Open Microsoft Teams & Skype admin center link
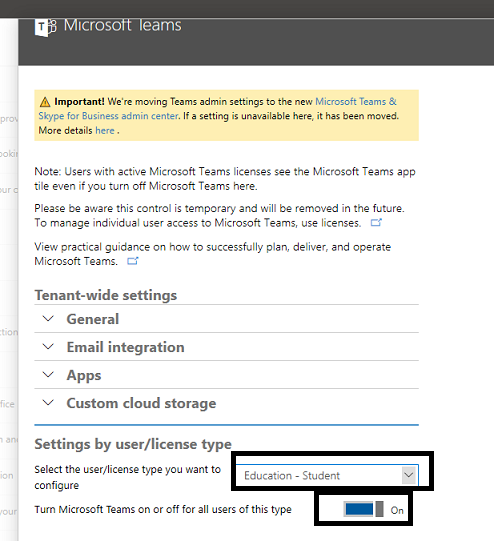The width and height of the screenshot is (494, 541). point(217,109)
